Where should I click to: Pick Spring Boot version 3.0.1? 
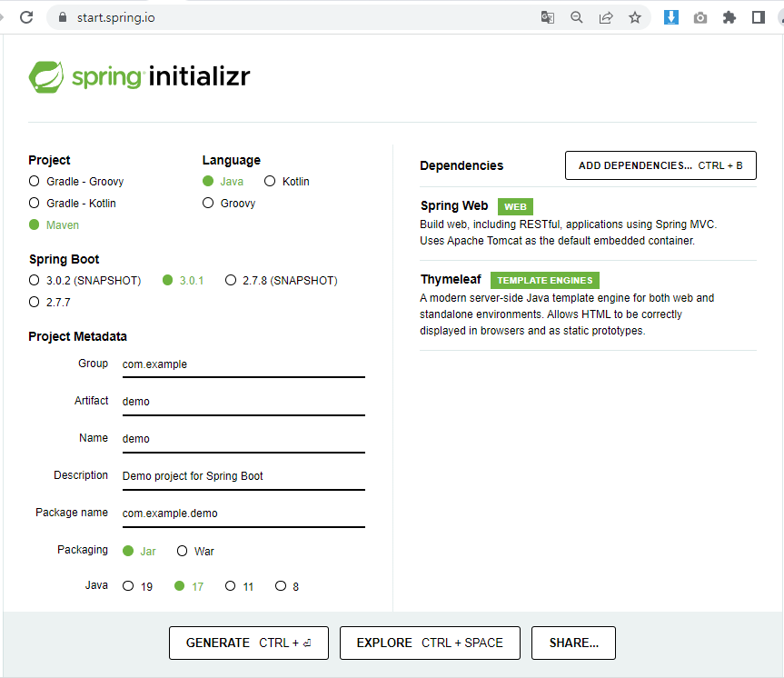pos(183,280)
